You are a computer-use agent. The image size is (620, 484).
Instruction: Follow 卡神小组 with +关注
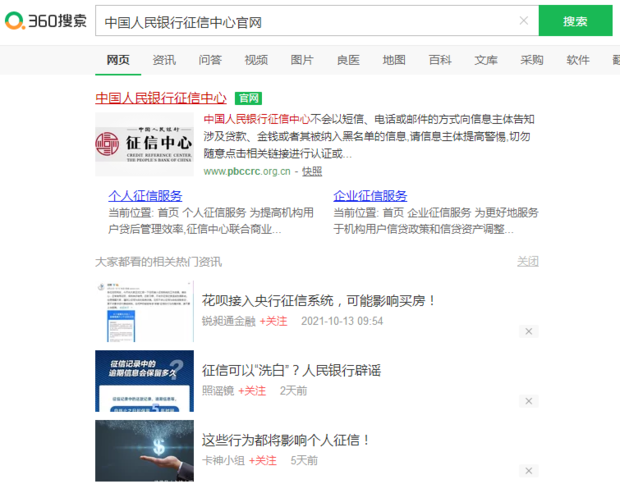click(x=263, y=460)
